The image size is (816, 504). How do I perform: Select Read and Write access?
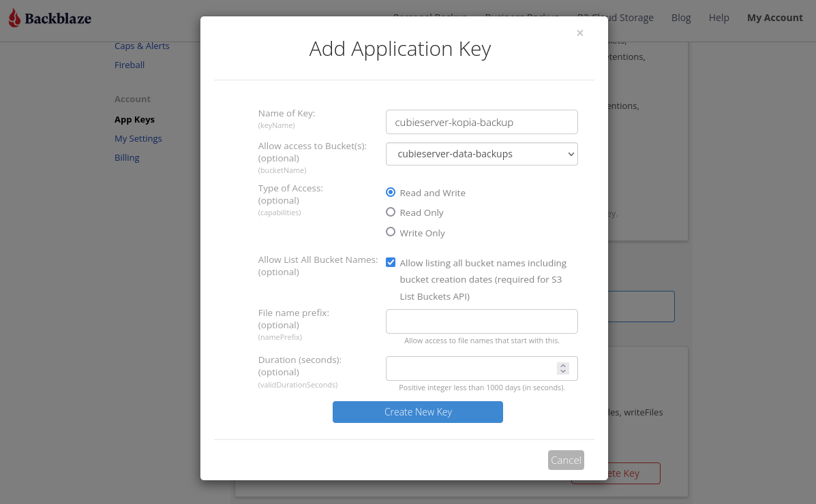[391, 192]
